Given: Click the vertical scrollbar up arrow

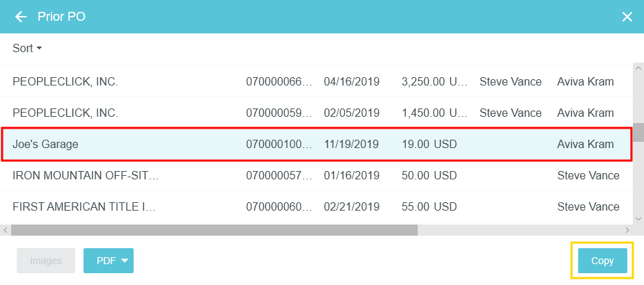Looking at the screenshot, I should (638, 68).
